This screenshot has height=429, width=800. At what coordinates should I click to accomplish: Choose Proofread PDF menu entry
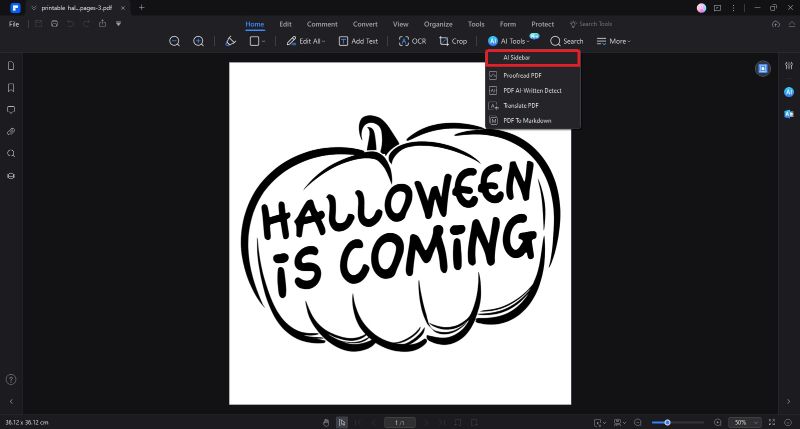[x=533, y=75]
